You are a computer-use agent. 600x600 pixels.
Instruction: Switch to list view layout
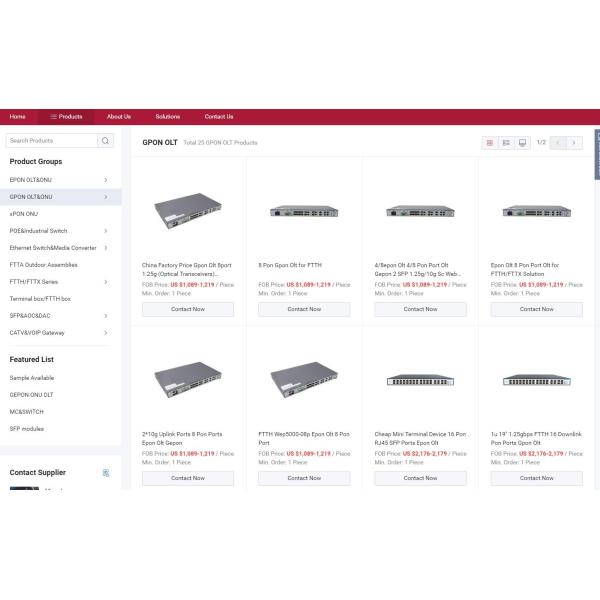[506, 143]
